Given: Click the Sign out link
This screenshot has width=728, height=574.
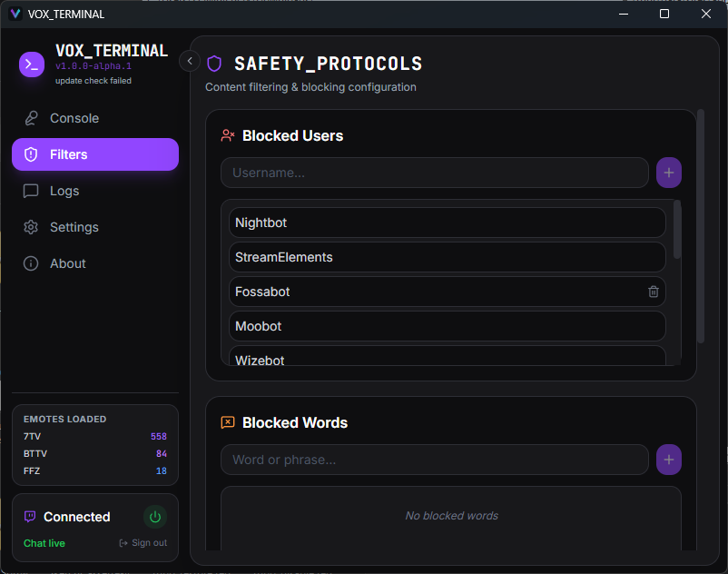Looking at the screenshot, I should (143, 543).
